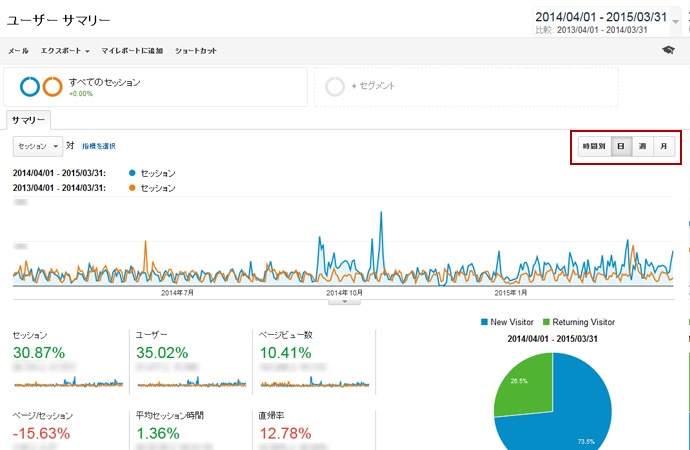
Task: Click the orange セッション legend dot
Action: (132, 188)
